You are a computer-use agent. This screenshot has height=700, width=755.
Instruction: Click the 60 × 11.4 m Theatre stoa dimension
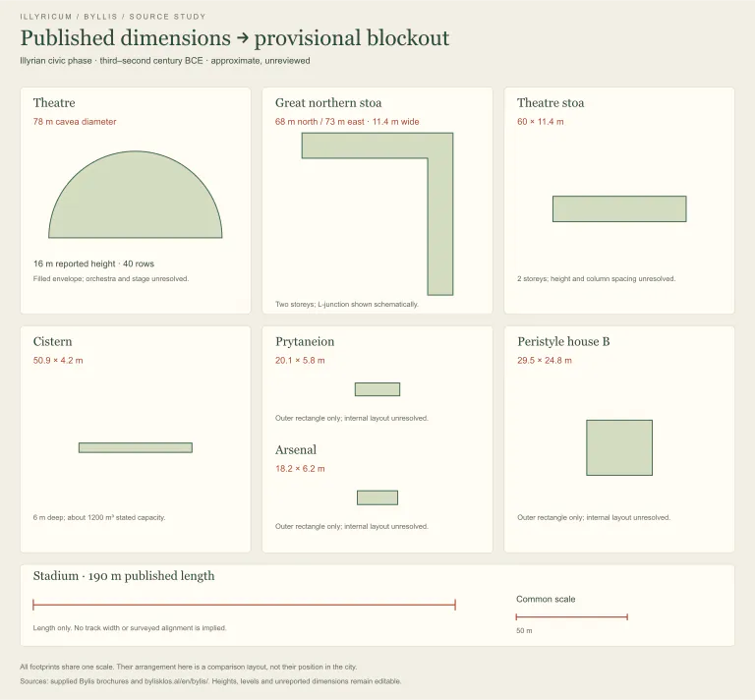(x=541, y=122)
